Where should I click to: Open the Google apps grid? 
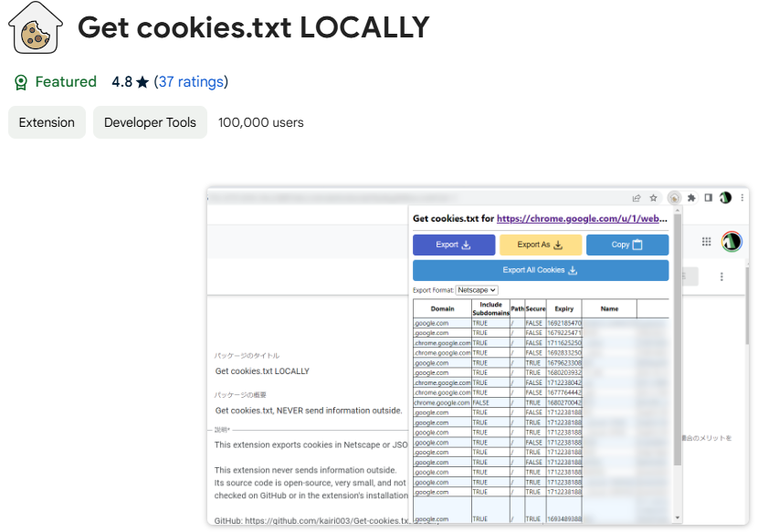click(x=706, y=242)
